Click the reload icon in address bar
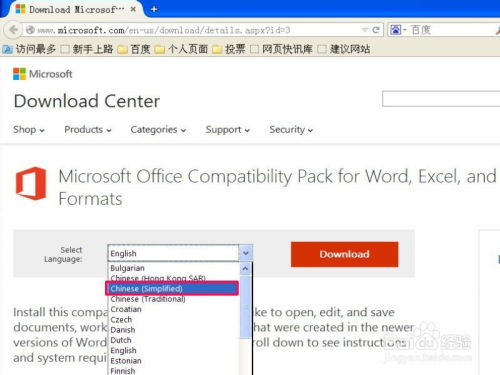Screen dimensions: 500x375 point(376,30)
